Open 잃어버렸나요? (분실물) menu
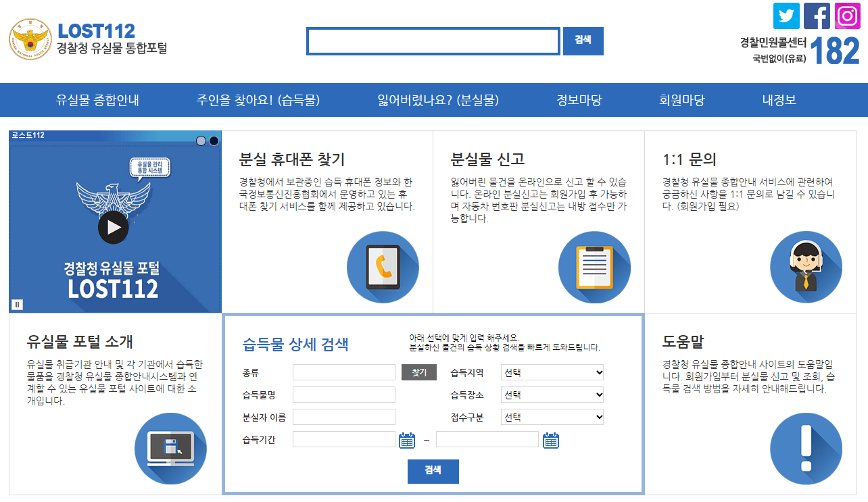Screen dimensions: 868x502 (438, 100)
